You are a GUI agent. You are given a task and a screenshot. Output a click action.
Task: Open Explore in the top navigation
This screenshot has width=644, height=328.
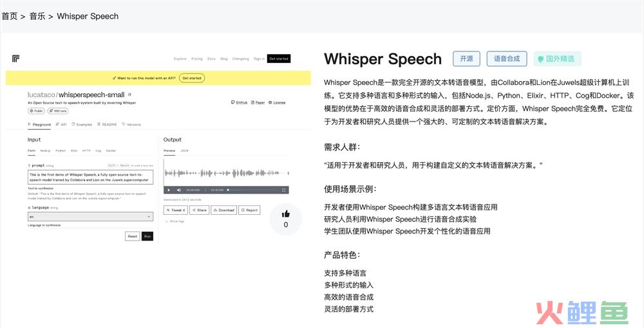click(180, 59)
